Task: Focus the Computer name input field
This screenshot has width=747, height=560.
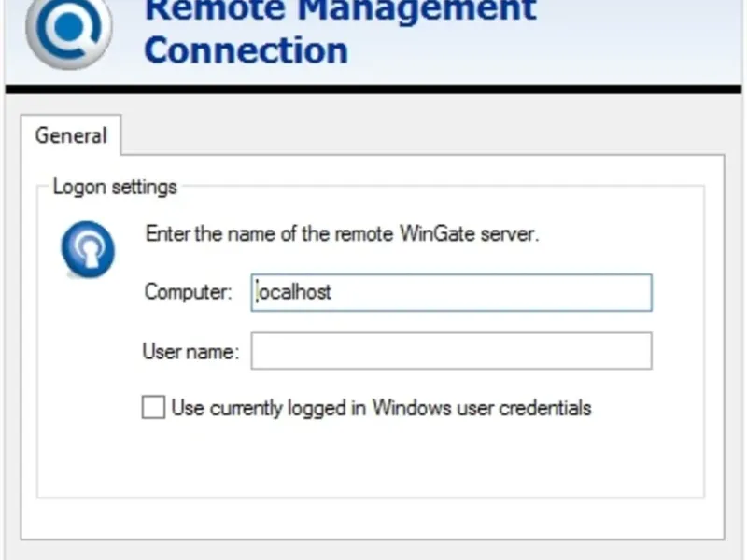Action: coord(452,292)
